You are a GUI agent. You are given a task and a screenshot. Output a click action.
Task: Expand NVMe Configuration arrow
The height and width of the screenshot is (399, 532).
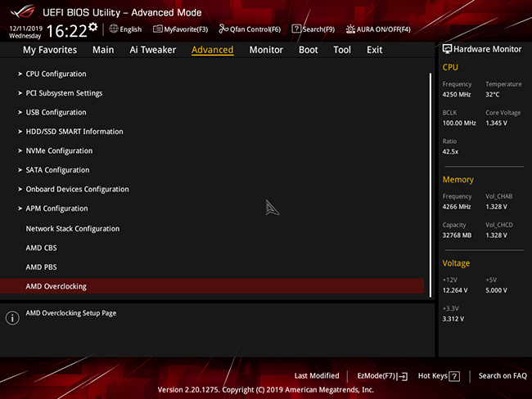20,150
